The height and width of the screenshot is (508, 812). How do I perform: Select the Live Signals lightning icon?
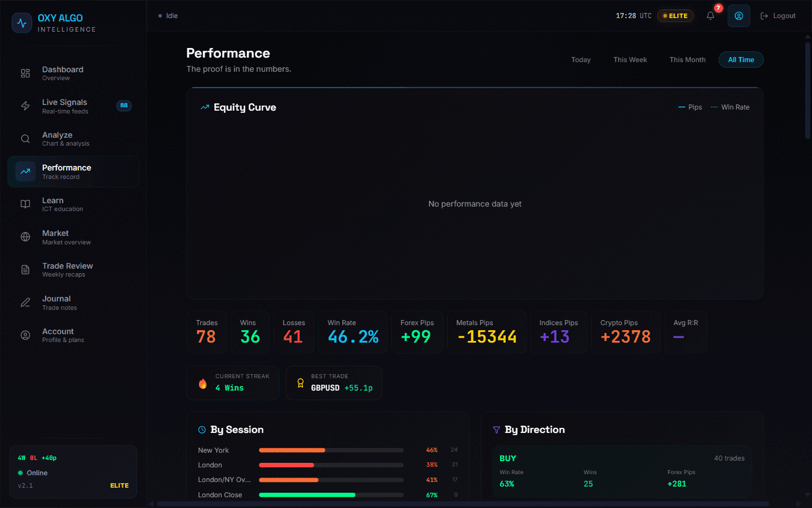point(25,106)
